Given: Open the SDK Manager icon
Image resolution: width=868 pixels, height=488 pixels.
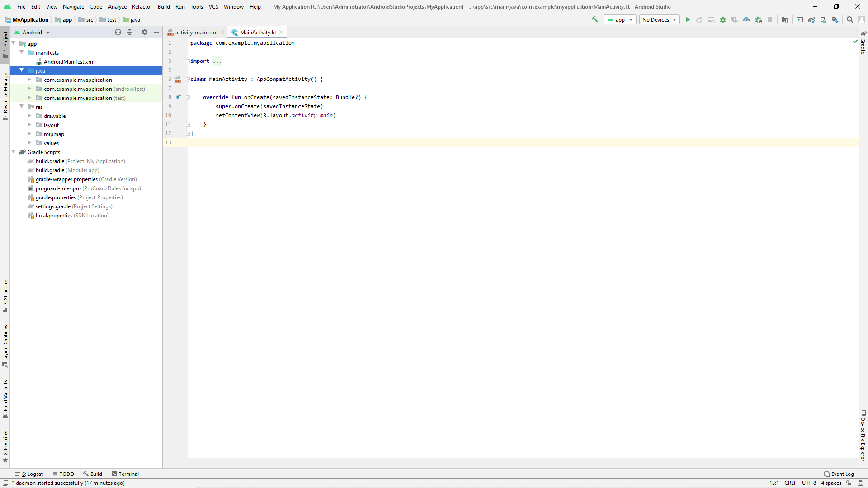Looking at the screenshot, I should (835, 19).
